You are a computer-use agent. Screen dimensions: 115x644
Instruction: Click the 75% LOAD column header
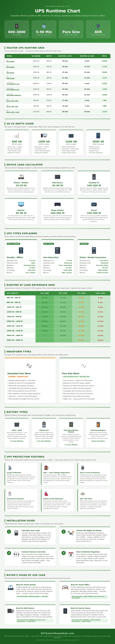point(81,293)
